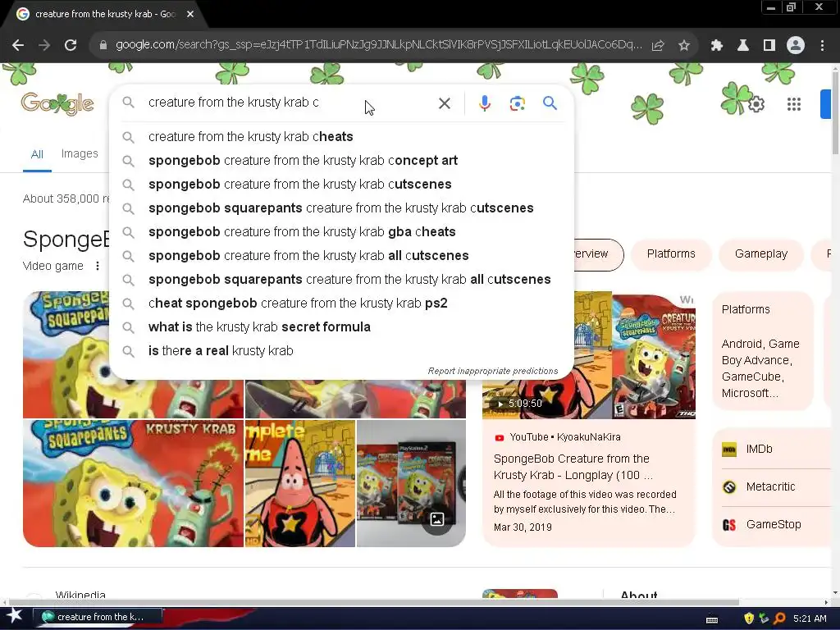This screenshot has width=840, height=630.
Task: Open the Extensions puzzle-piece menu
Action: [x=717, y=46]
